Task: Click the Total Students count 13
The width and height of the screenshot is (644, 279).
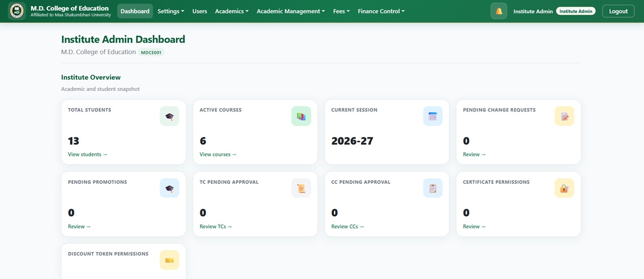Action: [74, 141]
